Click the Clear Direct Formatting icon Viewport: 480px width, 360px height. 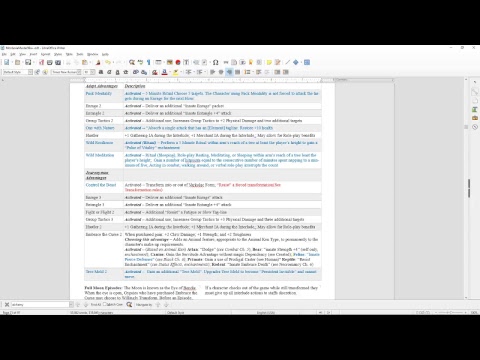click(154, 72)
